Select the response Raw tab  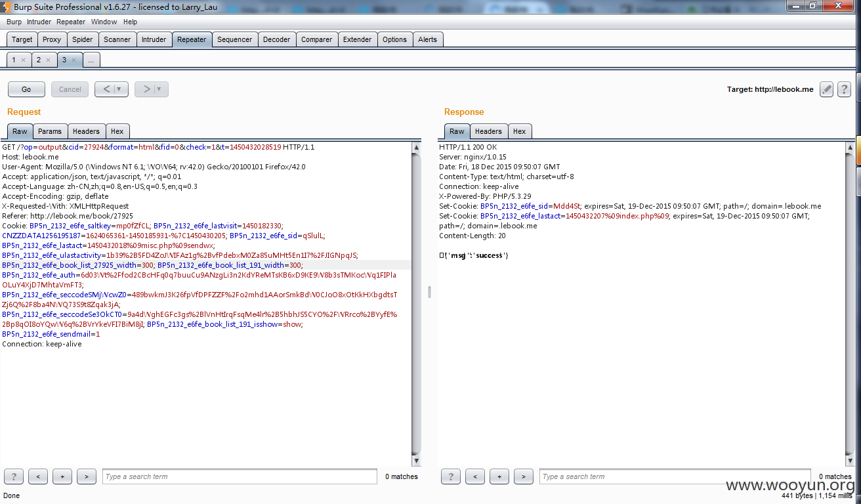[457, 131]
